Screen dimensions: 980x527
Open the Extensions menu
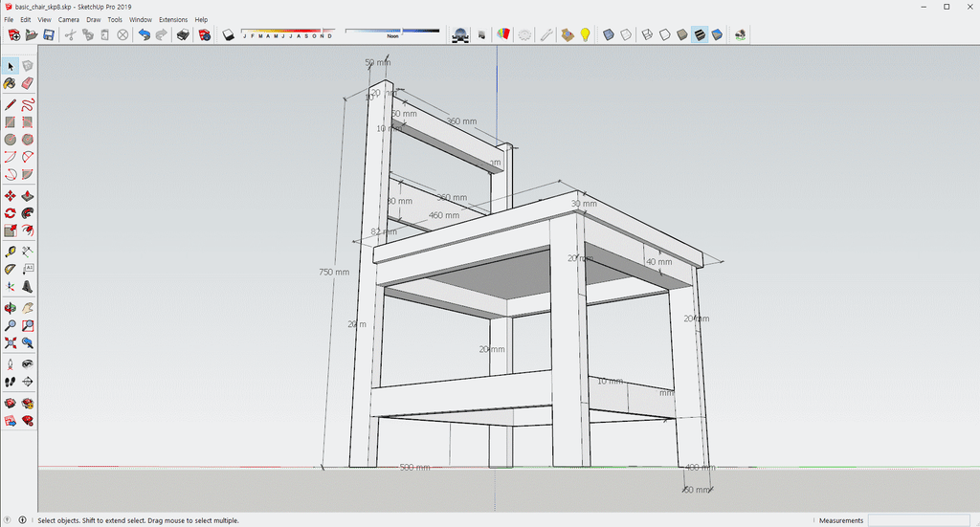tap(173, 19)
